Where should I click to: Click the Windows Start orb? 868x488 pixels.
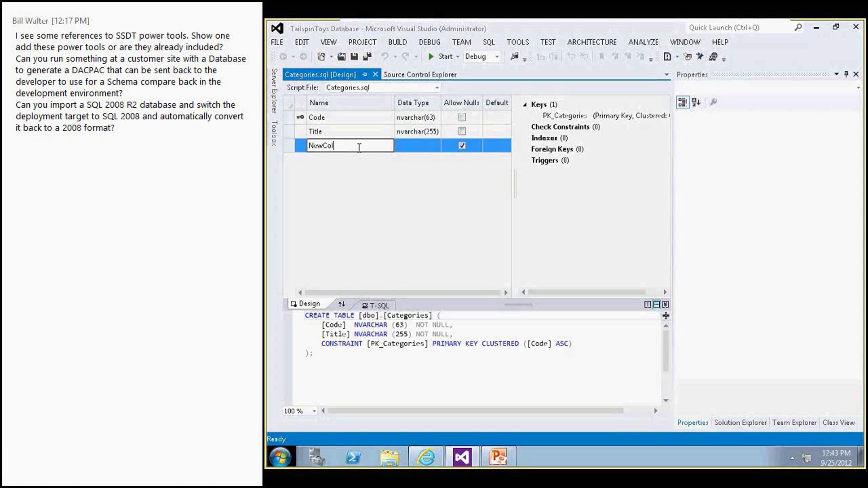280,457
